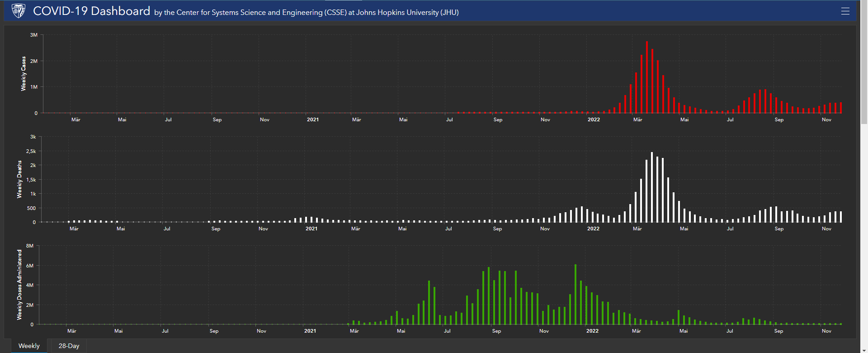This screenshot has width=868, height=353.
Task: Click the Johns Hopkins shield logo
Action: [x=19, y=11]
